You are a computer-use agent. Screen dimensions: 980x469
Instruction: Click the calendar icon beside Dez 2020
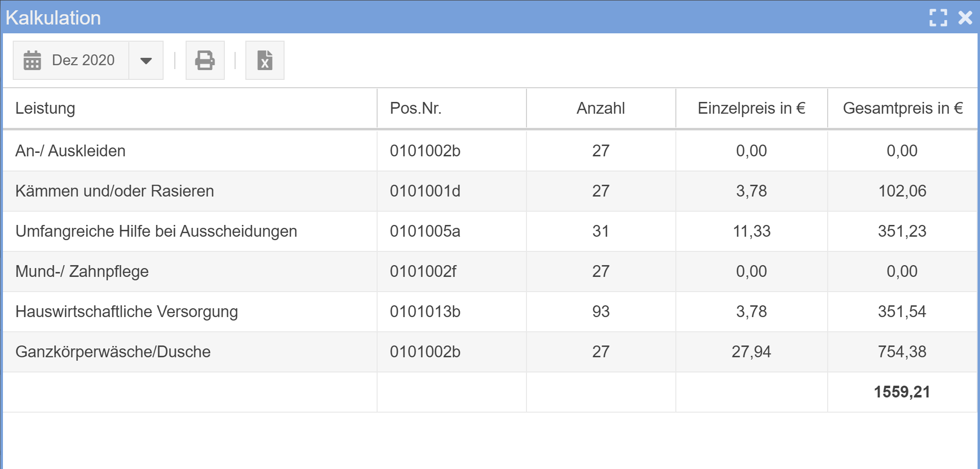32,60
